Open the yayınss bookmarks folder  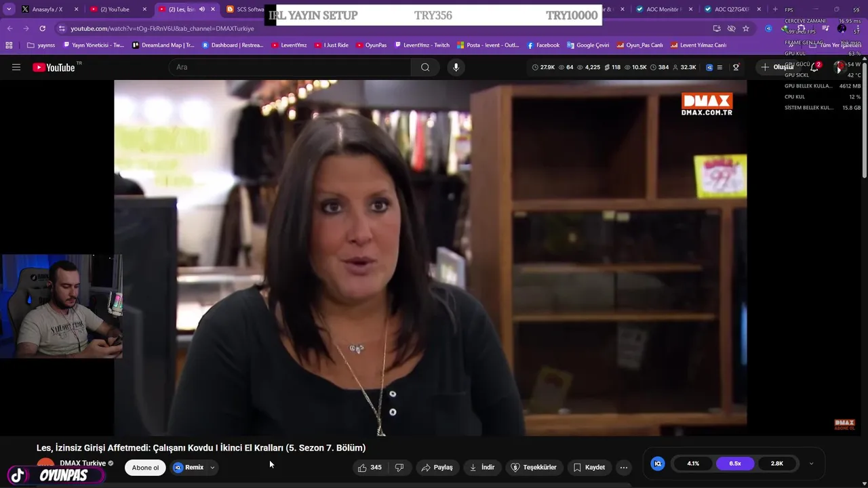tap(41, 45)
